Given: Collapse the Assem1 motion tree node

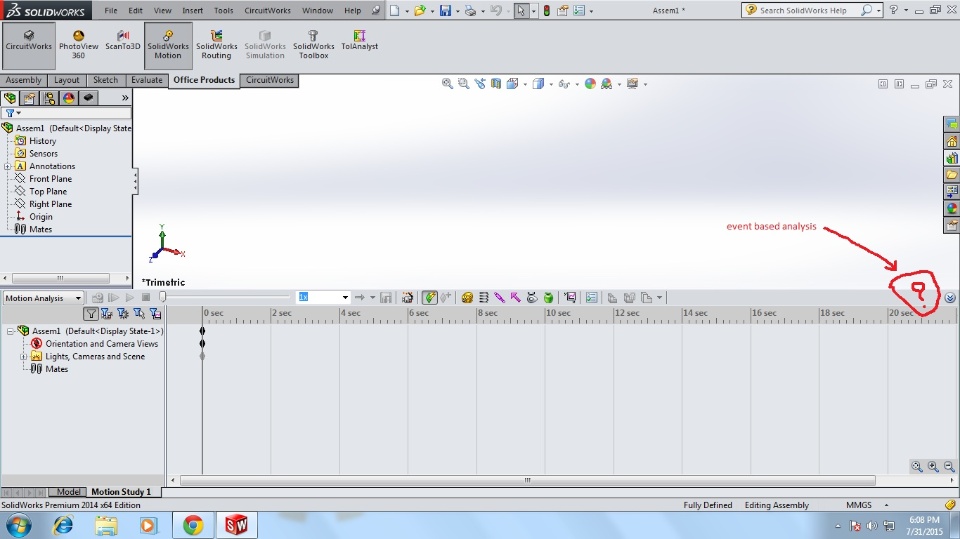Looking at the screenshot, I should pyautogui.click(x=10, y=331).
